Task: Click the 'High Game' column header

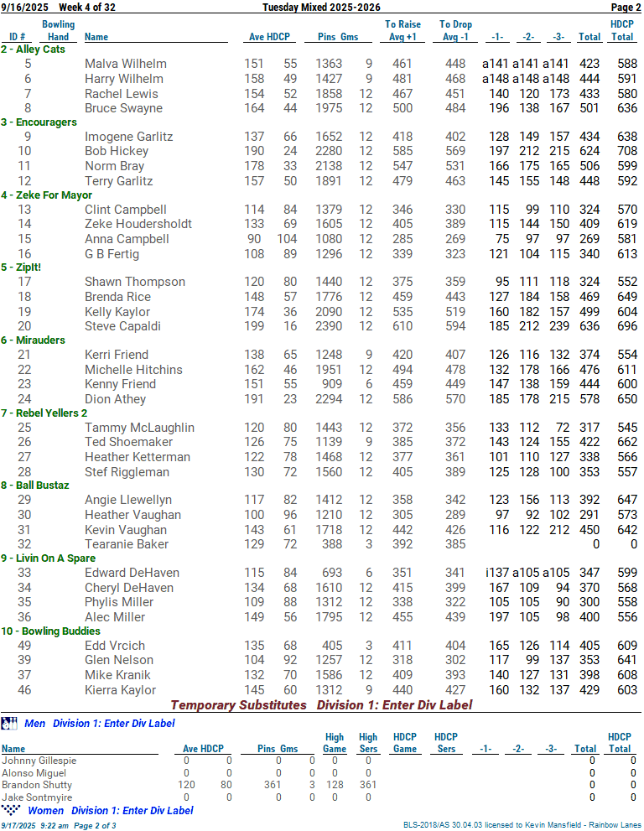Action: coord(335,743)
